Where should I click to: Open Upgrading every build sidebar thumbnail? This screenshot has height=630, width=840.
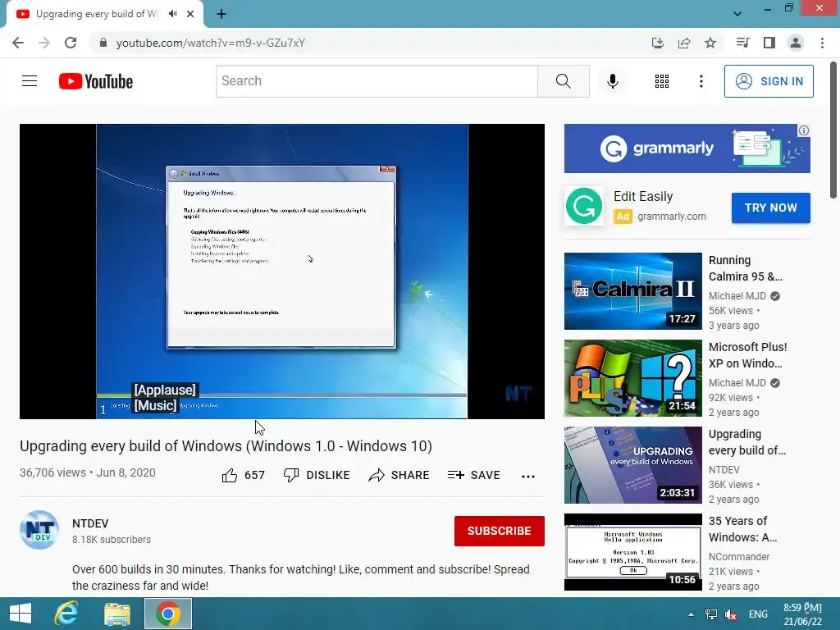point(632,465)
